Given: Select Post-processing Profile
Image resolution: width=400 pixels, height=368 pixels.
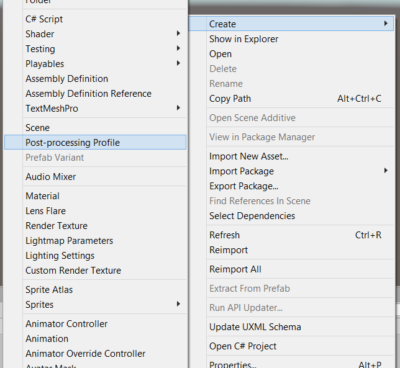Looking at the screenshot, I should click(x=95, y=142).
